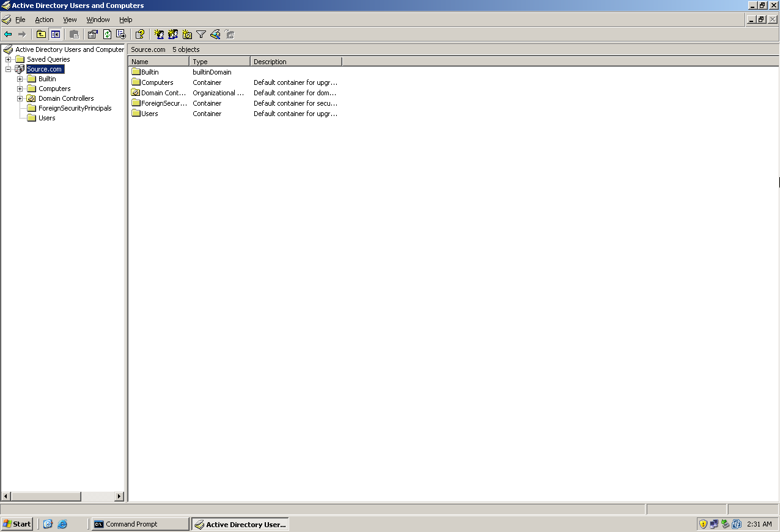Click the Domain Controllers OU icon in list
The image size is (780, 532).
pyautogui.click(x=136, y=93)
